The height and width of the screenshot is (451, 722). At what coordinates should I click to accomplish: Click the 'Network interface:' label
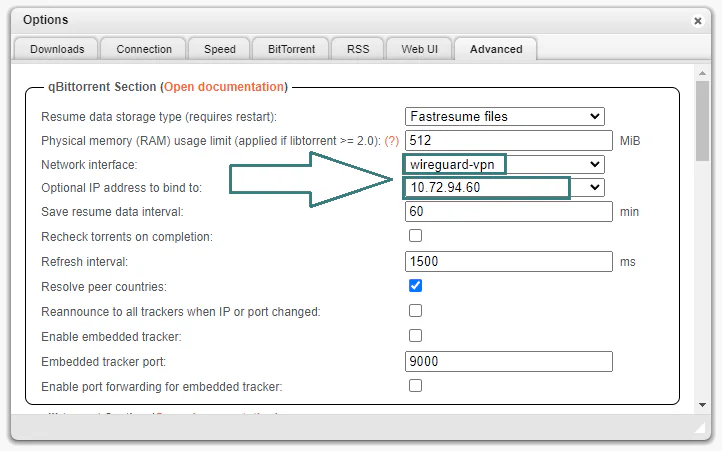point(89,165)
